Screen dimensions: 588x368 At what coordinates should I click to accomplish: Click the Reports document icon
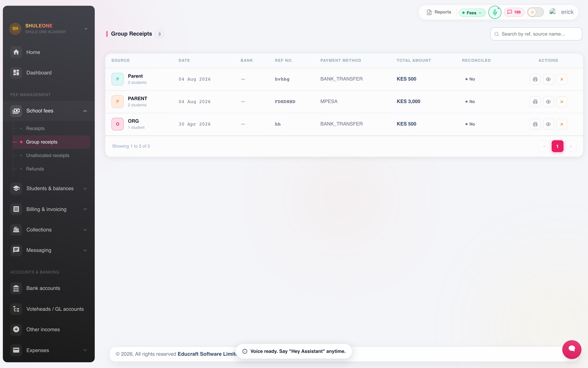(x=429, y=12)
